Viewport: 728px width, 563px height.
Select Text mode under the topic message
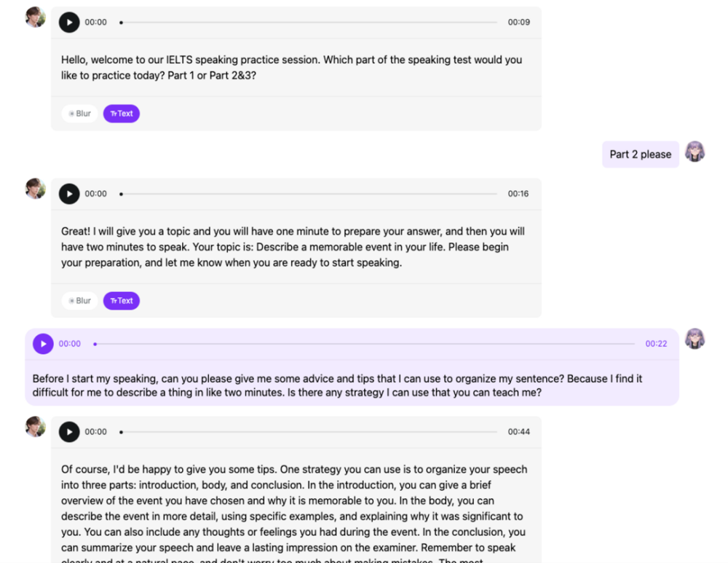122,301
